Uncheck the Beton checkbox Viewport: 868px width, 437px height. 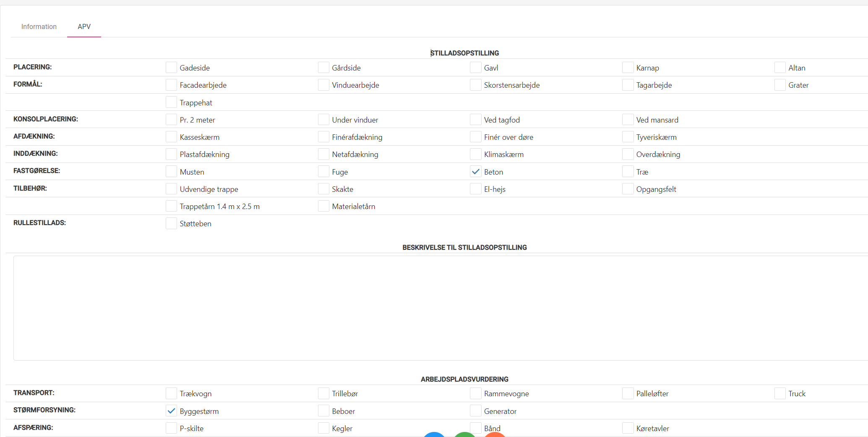click(x=475, y=172)
